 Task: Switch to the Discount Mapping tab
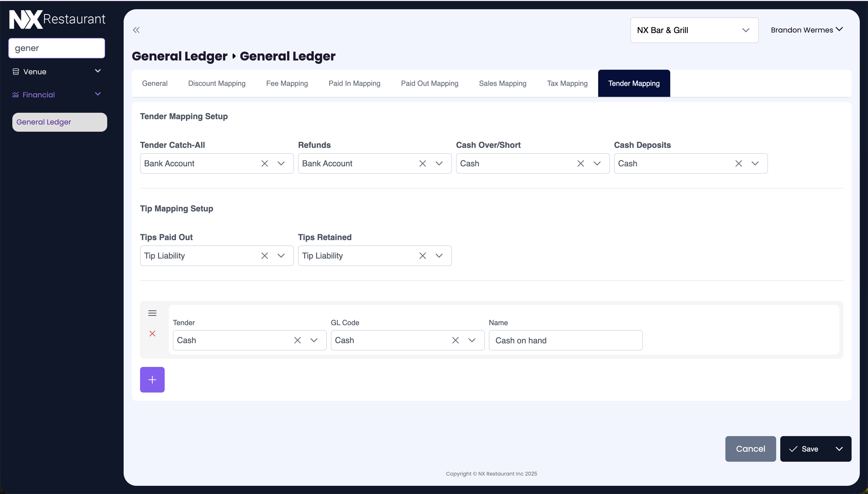point(217,84)
